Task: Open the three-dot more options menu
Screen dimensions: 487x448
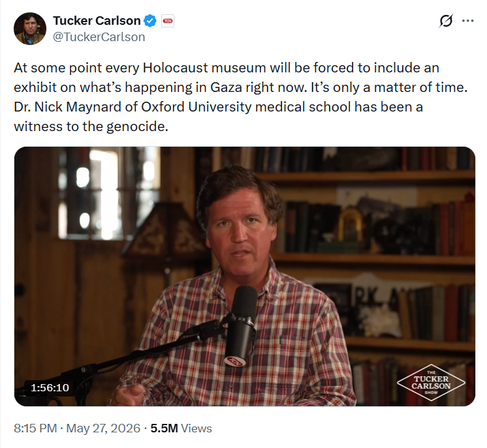Action: (468, 21)
